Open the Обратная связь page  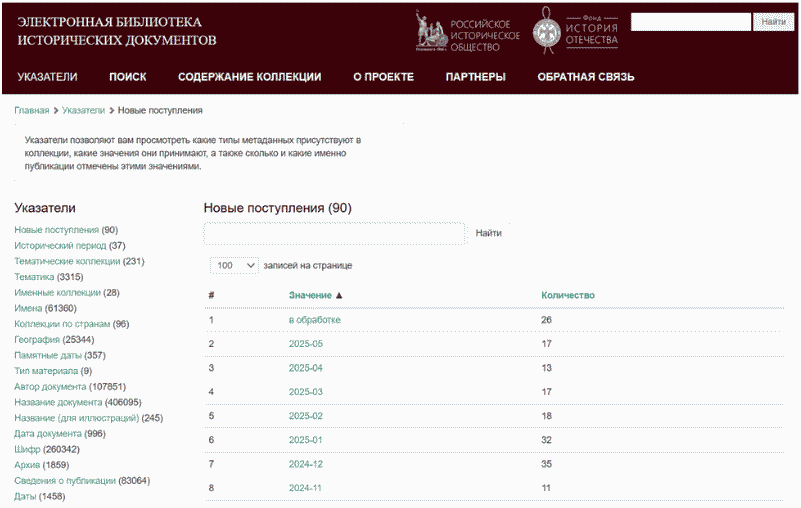coord(585,77)
